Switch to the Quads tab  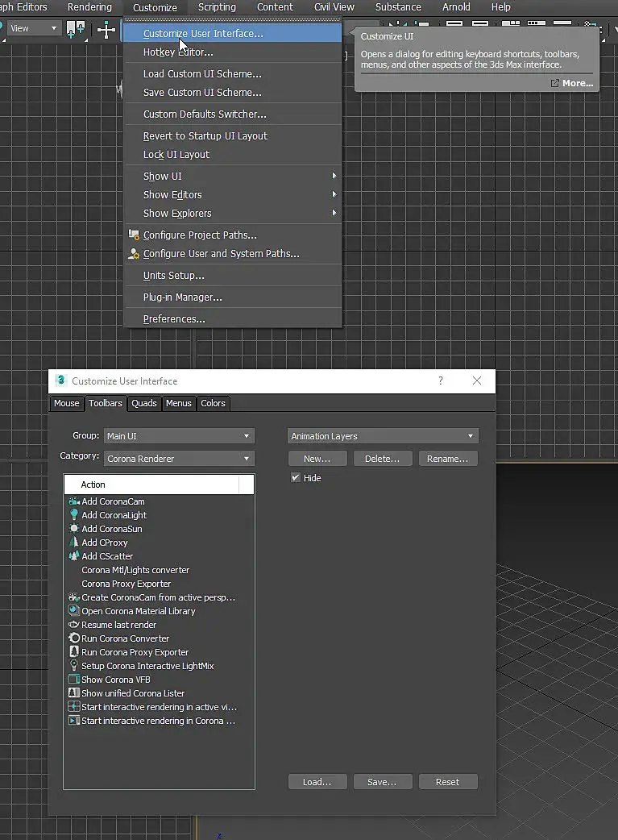144,403
